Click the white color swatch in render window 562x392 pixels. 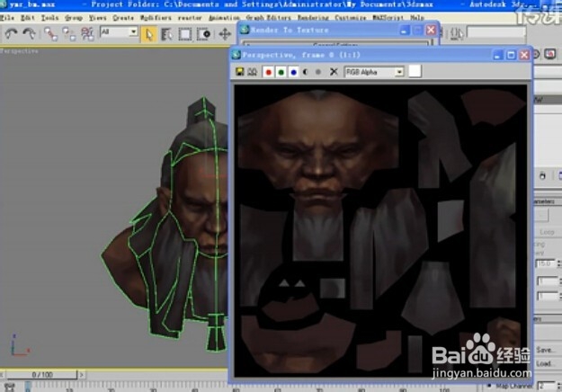pos(415,71)
